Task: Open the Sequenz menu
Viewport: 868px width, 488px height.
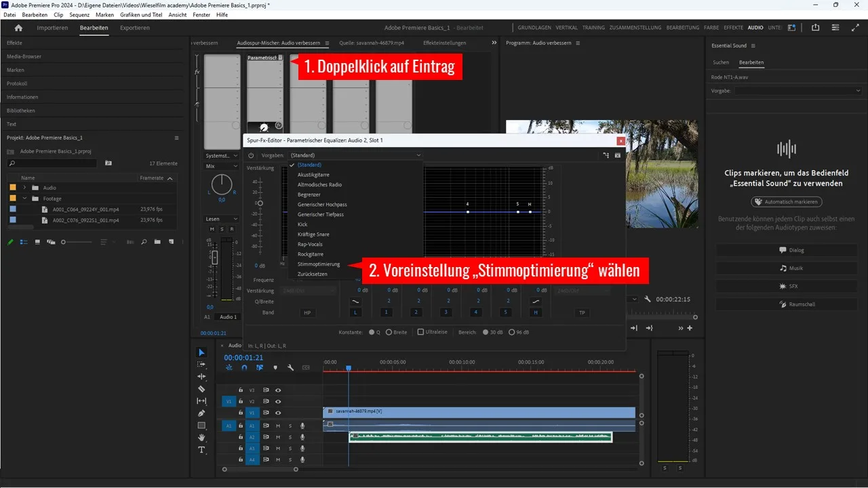Action: coord(79,14)
